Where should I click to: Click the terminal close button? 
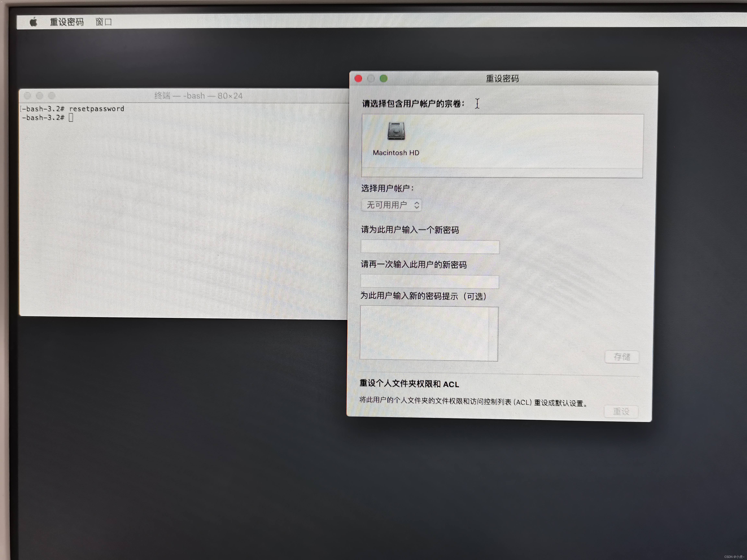28,96
